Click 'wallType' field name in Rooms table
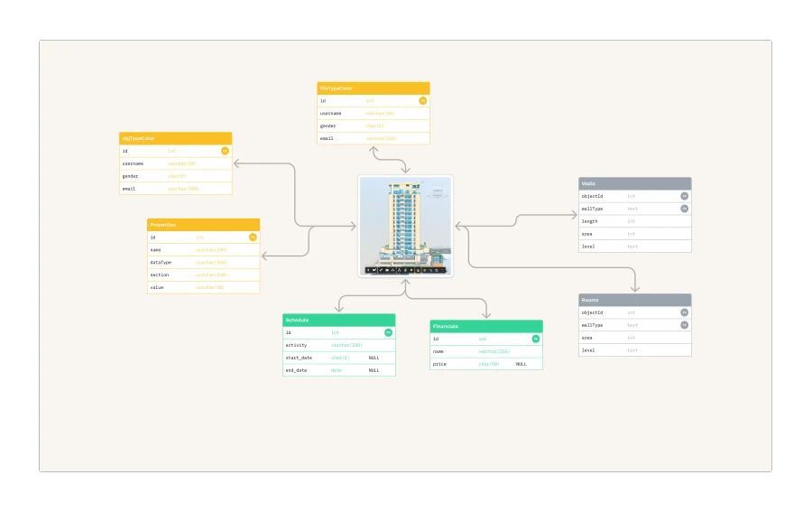Image resolution: width=812 pixels, height=512 pixels. (592, 325)
